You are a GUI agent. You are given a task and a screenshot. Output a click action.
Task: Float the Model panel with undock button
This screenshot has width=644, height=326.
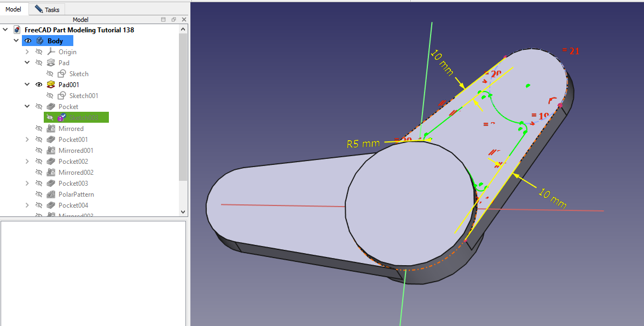(173, 20)
